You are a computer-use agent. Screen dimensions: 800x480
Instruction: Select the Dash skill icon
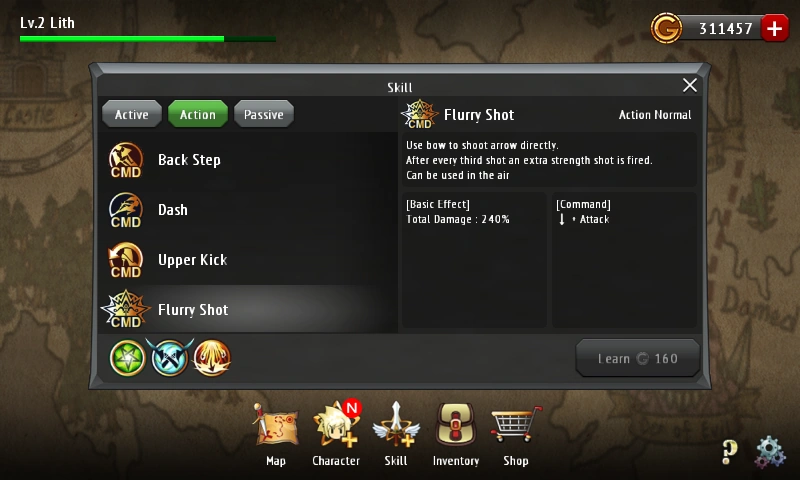point(126,210)
